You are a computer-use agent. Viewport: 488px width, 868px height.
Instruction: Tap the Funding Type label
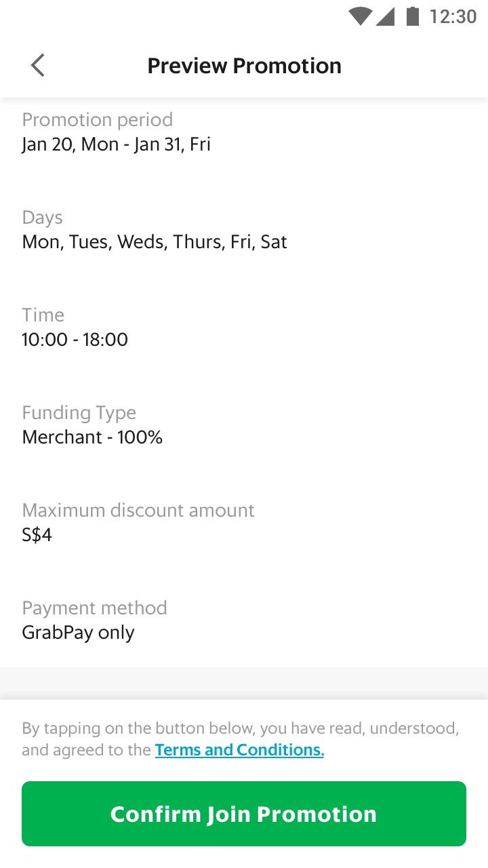[x=79, y=413]
